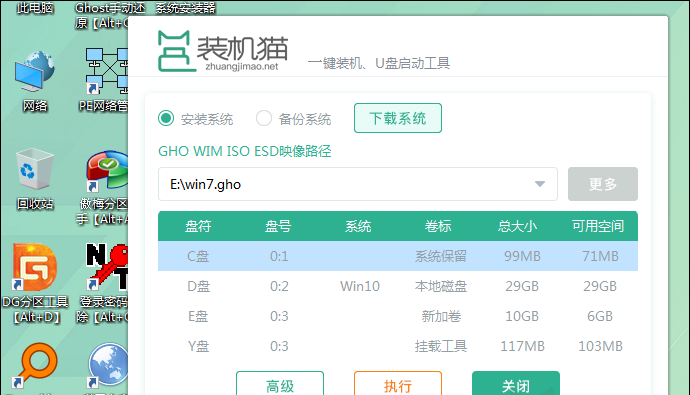This screenshot has height=395, width=690.
Task: Expand the image path dropdown arrow
Action: click(x=540, y=184)
